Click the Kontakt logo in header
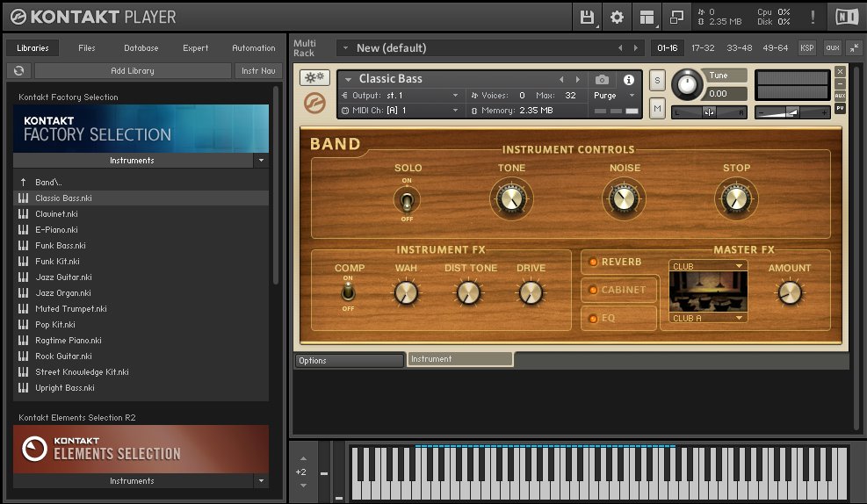This screenshot has height=504, width=867. pos(18,18)
